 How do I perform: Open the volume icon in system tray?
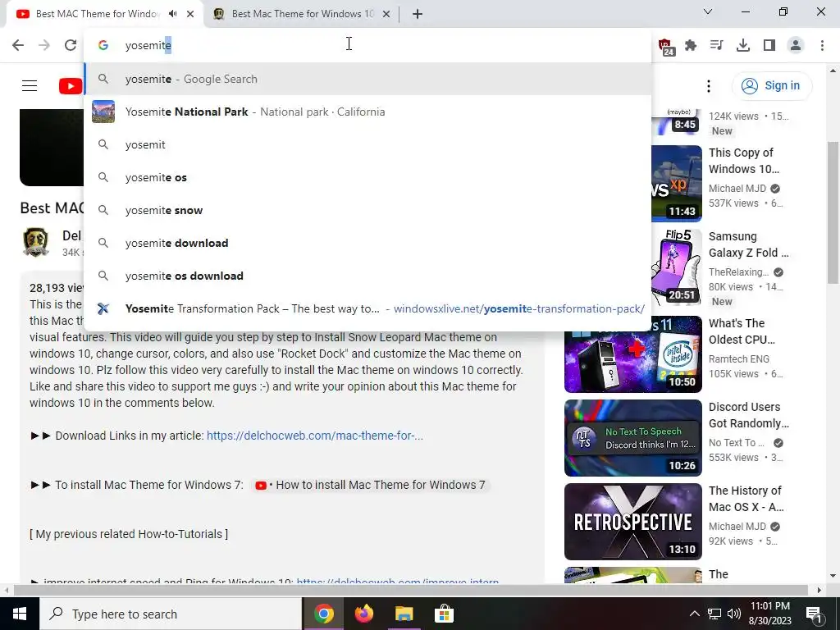pos(734,614)
